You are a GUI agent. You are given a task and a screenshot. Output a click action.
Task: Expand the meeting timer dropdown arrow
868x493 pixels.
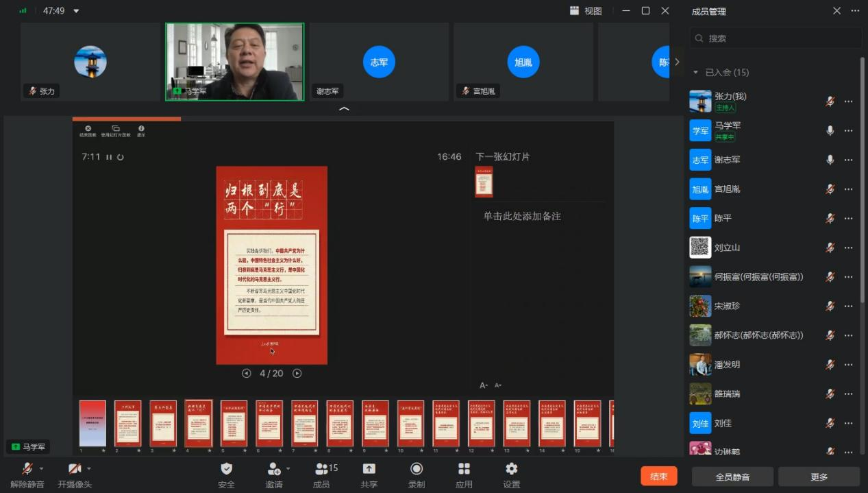(x=76, y=11)
